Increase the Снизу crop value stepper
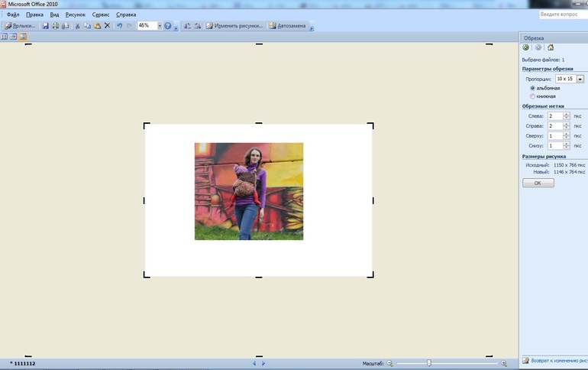This screenshot has width=588, height=370. pos(567,144)
